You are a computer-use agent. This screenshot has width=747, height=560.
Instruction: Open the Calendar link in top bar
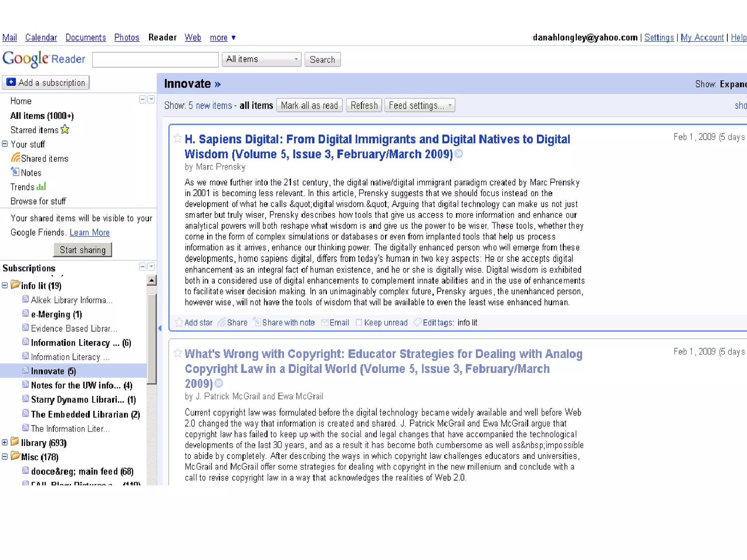coord(41,38)
